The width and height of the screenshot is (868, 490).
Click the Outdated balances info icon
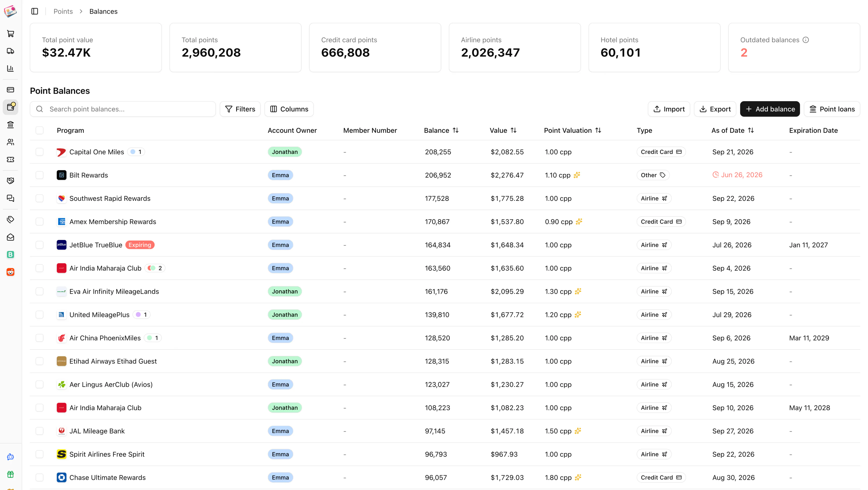[806, 40]
